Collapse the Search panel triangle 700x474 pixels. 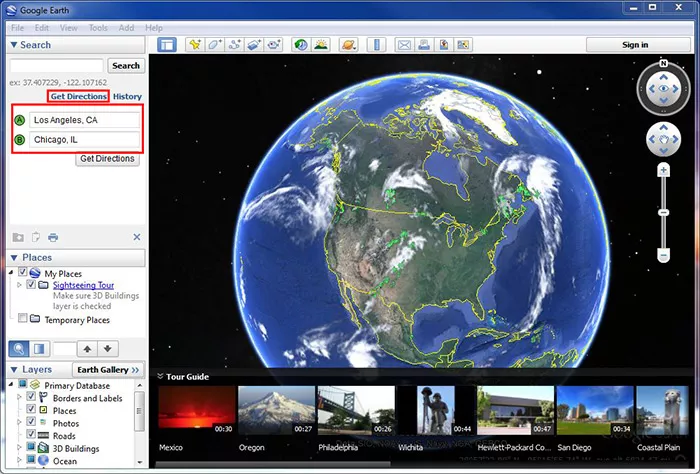click(x=14, y=45)
